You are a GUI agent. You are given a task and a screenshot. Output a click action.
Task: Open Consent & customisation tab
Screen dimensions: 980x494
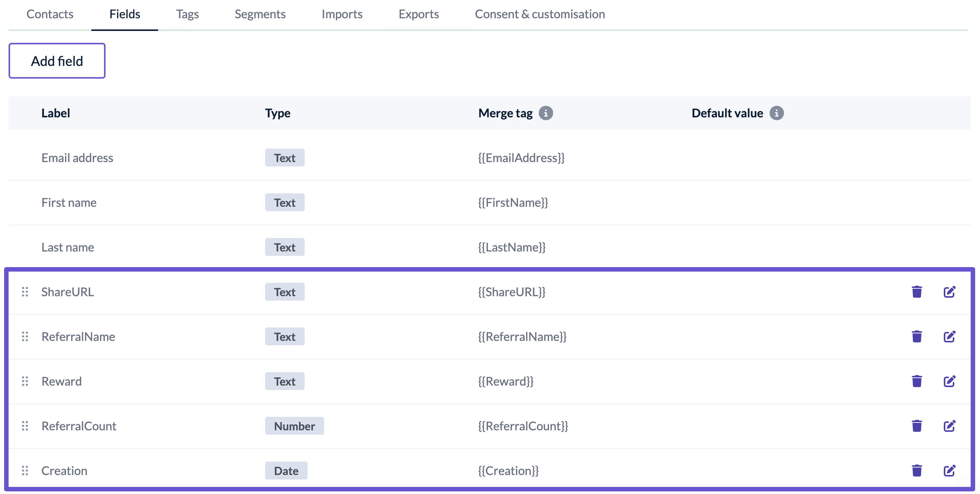[540, 14]
